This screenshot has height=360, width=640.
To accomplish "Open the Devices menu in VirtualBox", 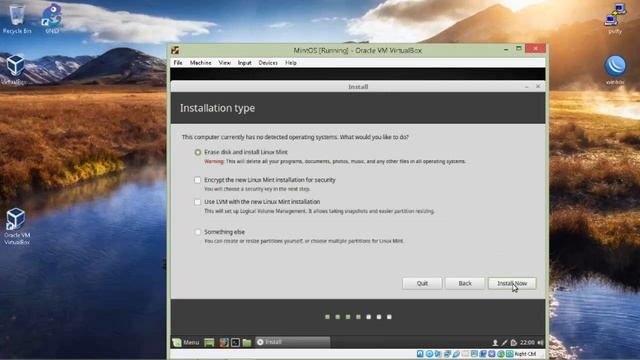I will coord(268,63).
